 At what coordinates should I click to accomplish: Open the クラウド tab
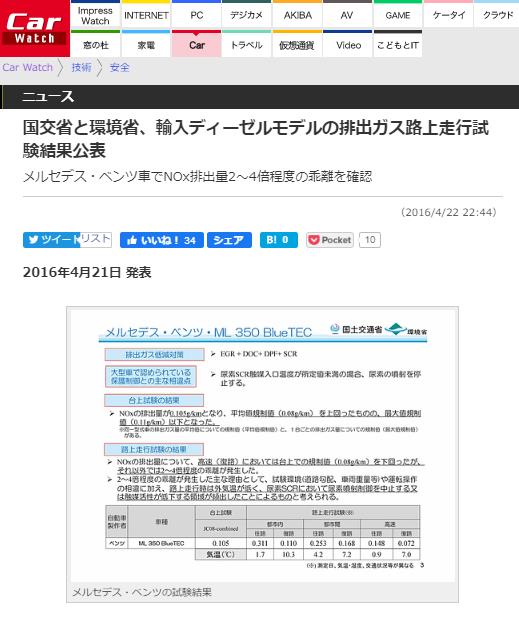(497, 15)
